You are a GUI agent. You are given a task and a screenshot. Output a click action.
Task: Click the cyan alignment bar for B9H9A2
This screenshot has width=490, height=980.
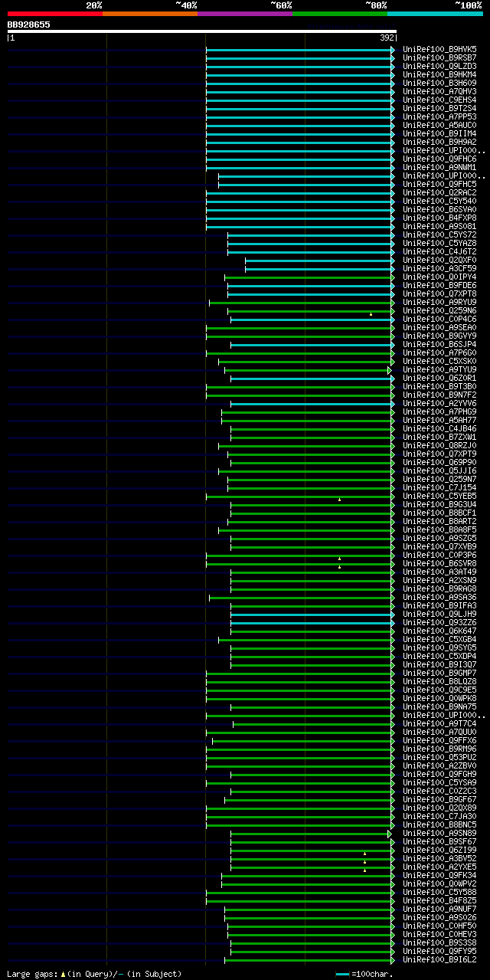pyautogui.click(x=299, y=142)
